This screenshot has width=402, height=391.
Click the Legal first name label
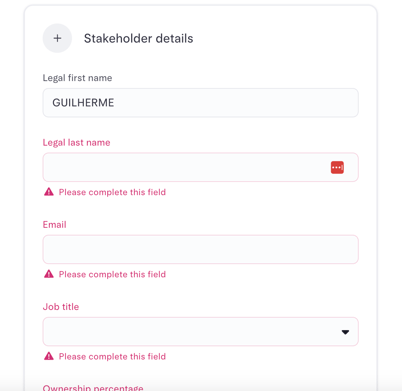(77, 78)
